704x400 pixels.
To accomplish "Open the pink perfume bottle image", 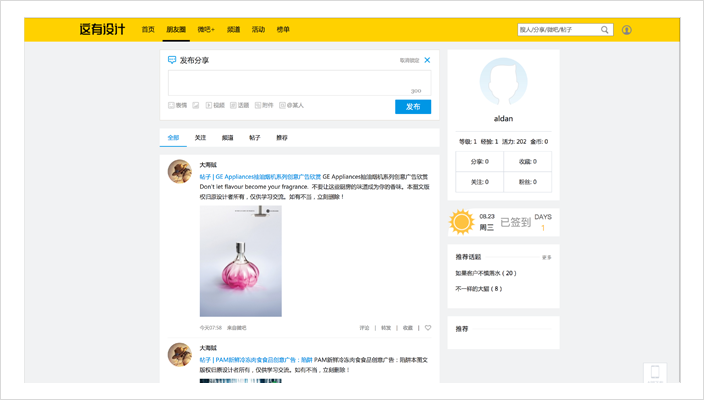I will tap(241, 261).
